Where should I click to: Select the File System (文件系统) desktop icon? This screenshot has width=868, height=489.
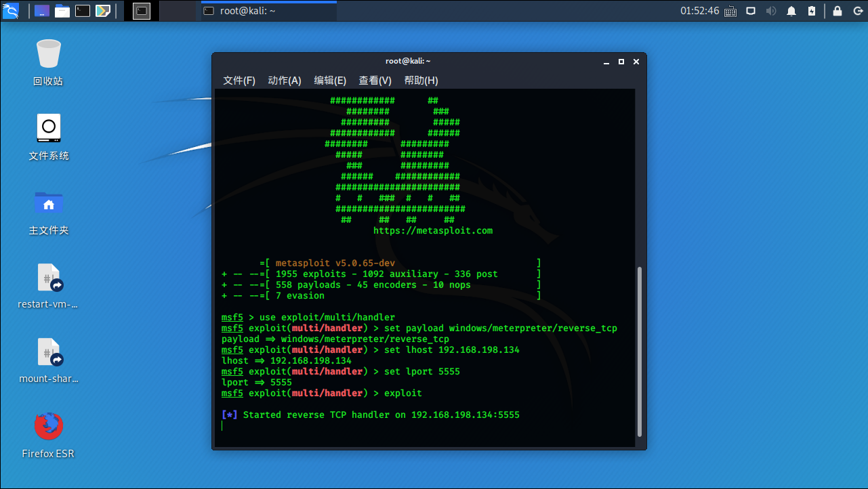(49, 137)
